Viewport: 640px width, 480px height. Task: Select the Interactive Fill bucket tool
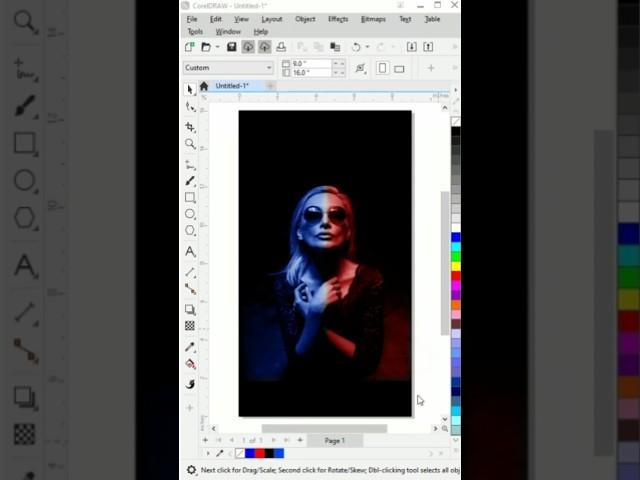tap(190, 364)
